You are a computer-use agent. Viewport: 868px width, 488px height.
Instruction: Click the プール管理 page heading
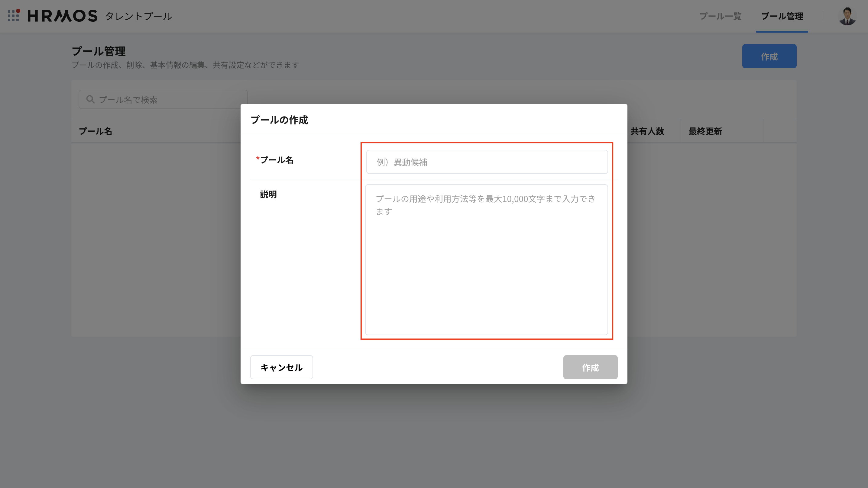pos(99,51)
